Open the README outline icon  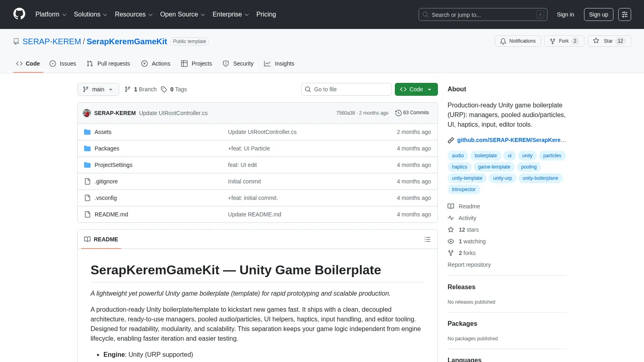click(x=427, y=239)
